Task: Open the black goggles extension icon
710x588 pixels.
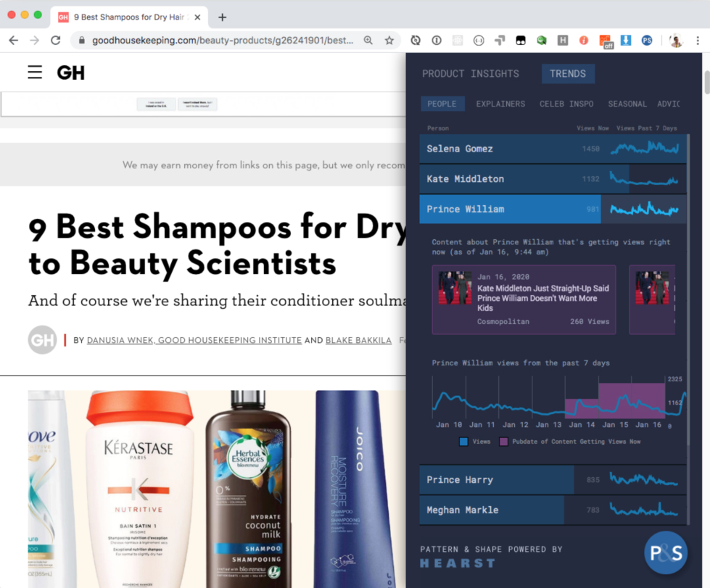Action: pyautogui.click(x=521, y=41)
